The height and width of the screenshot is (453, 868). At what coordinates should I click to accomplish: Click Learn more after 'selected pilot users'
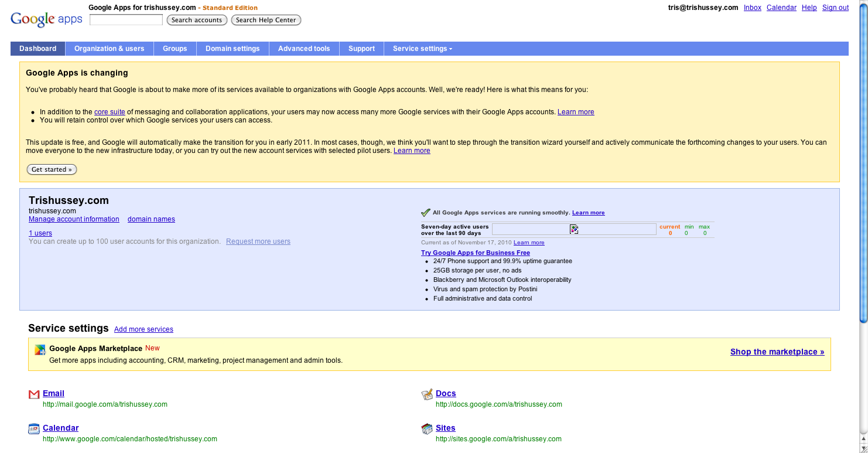412,151
